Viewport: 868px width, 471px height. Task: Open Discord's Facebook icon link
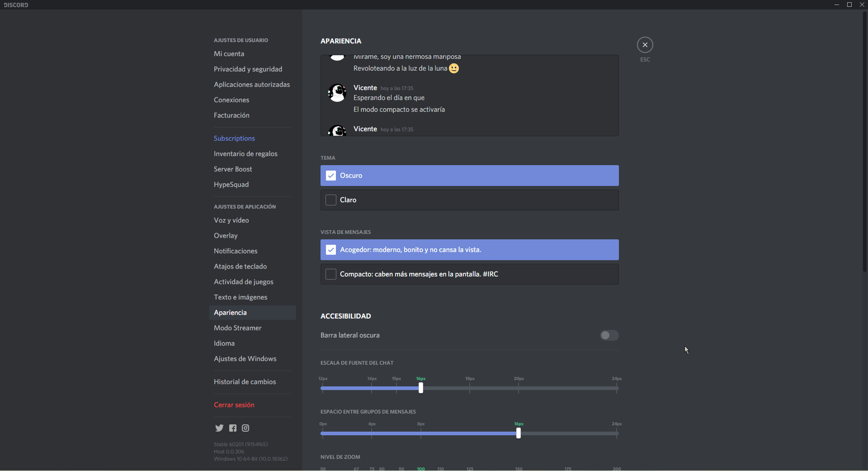tap(233, 428)
